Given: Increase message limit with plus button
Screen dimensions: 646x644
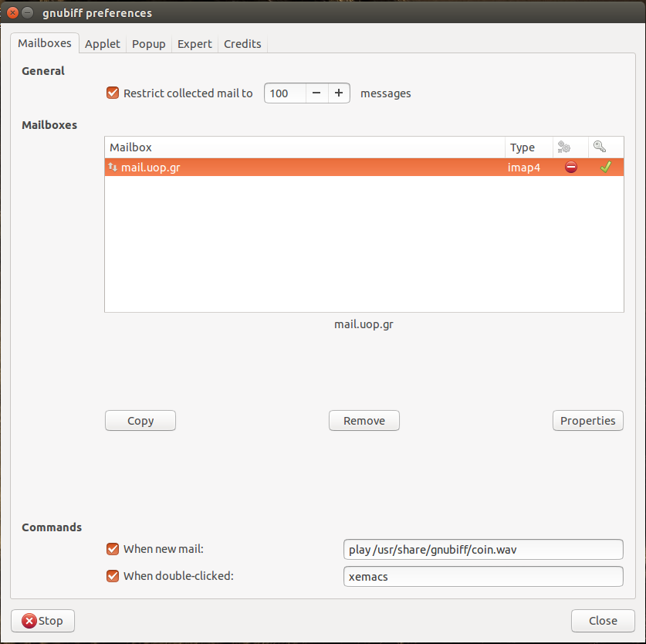Looking at the screenshot, I should 338,93.
